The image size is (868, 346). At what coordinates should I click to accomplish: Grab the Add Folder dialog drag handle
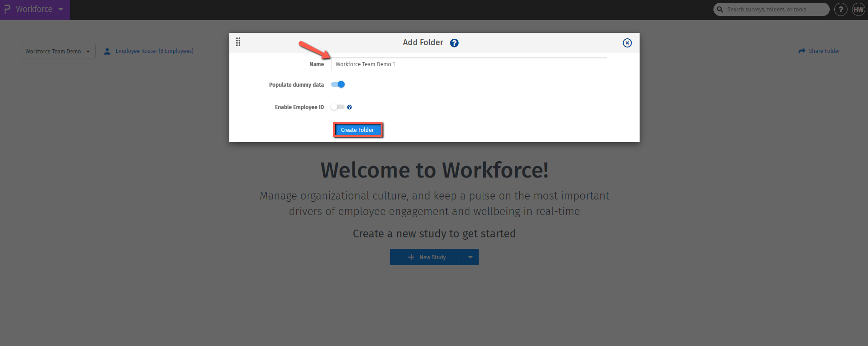[238, 42]
